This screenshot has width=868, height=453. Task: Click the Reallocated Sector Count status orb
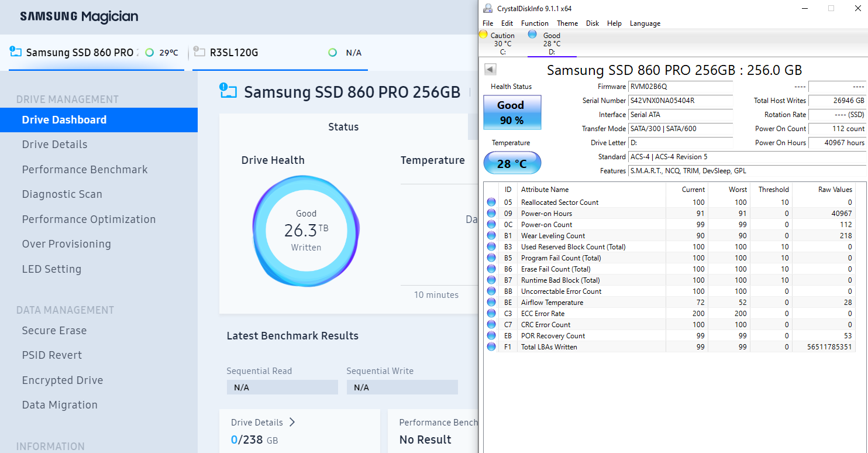[491, 203]
